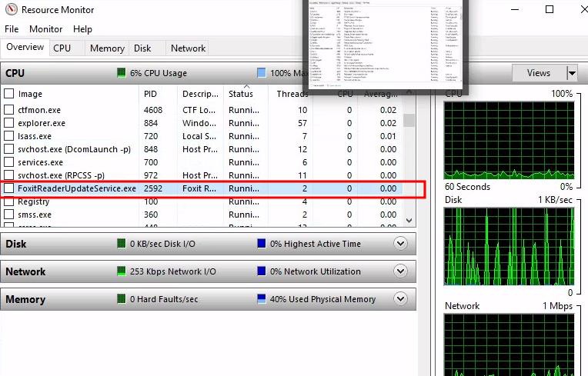Select explorer.exe thread count 57
Screen dimensions: 588x376
click(302, 123)
